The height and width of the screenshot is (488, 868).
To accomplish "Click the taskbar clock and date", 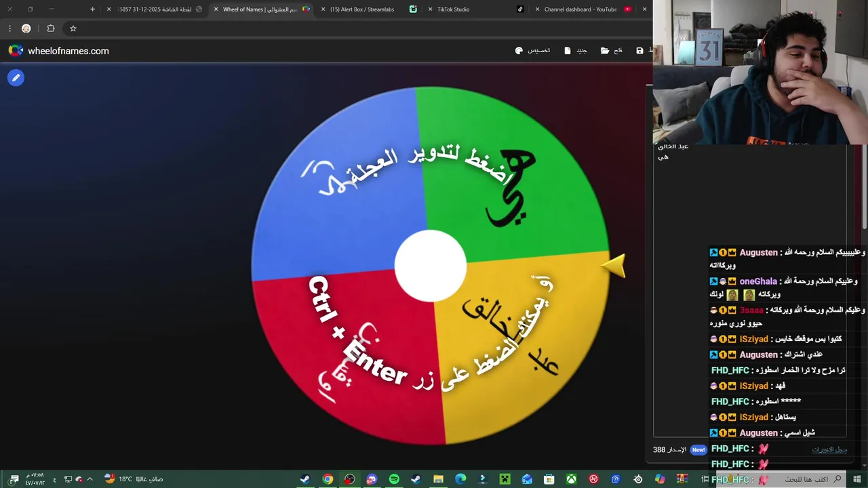I will click(x=35, y=479).
